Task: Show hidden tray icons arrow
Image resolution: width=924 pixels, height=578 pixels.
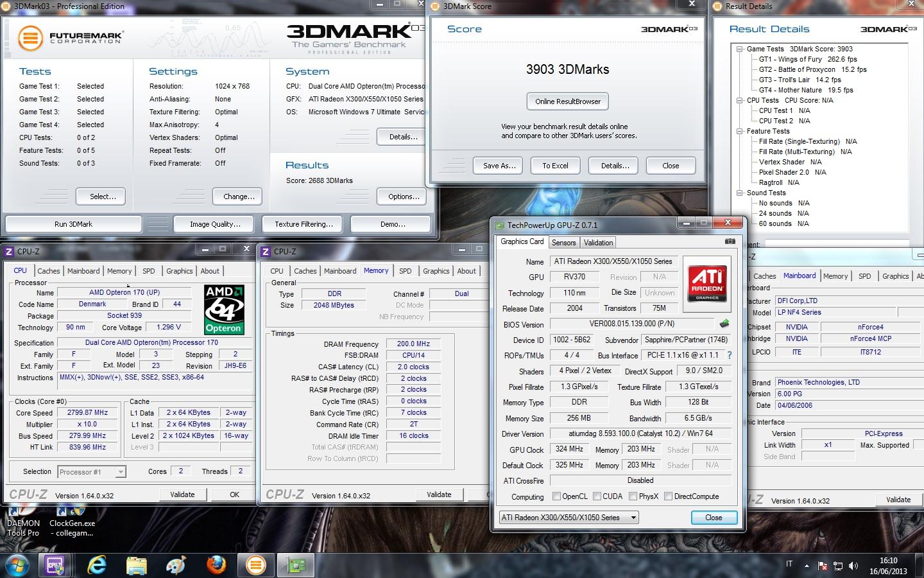Action: [x=807, y=566]
